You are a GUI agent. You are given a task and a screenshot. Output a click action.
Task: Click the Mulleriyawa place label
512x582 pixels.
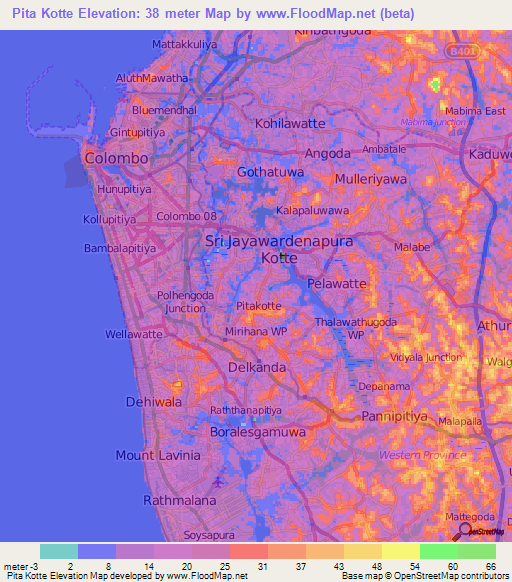(x=371, y=179)
